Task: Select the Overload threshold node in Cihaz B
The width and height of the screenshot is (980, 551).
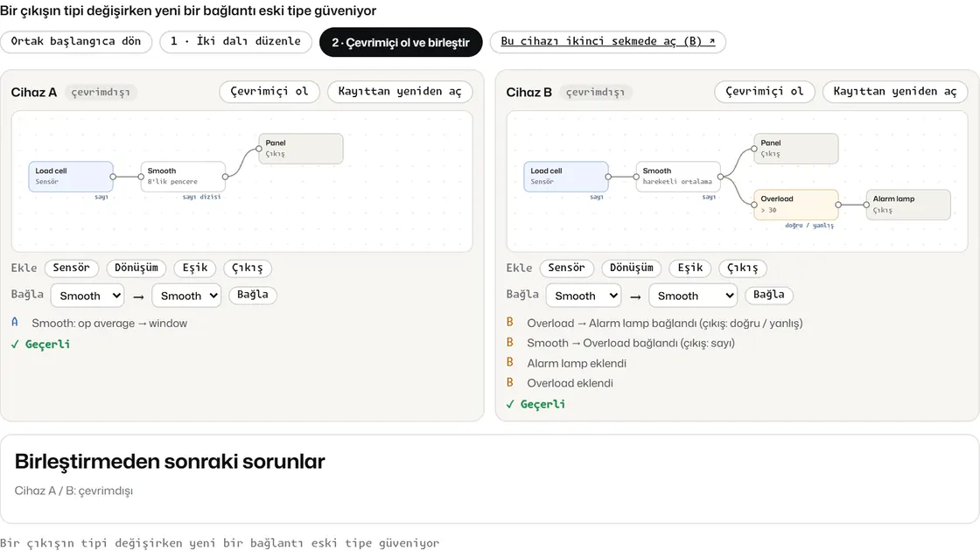Action: 795,205
